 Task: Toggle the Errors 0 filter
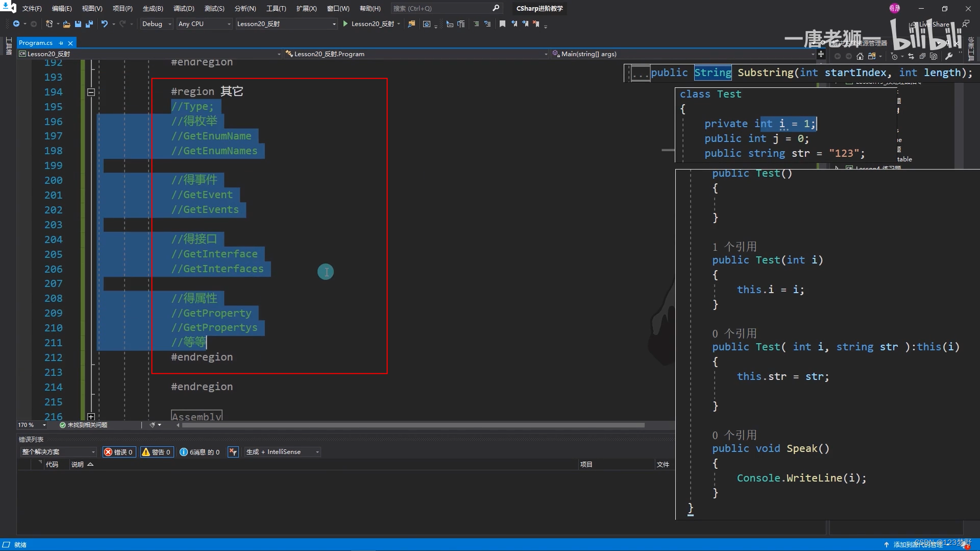click(119, 452)
